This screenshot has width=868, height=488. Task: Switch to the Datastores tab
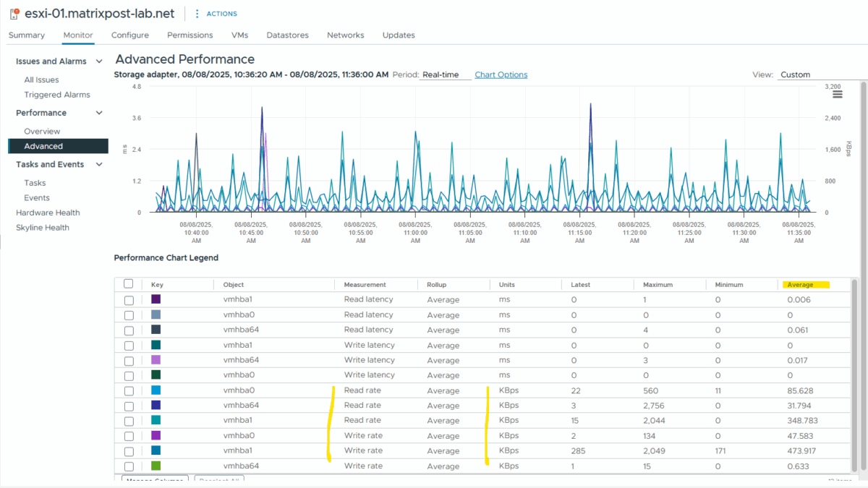[x=288, y=35]
